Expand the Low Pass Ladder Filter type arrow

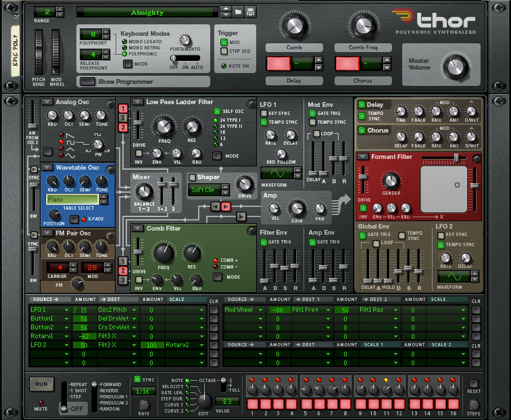pyautogui.click(x=137, y=102)
